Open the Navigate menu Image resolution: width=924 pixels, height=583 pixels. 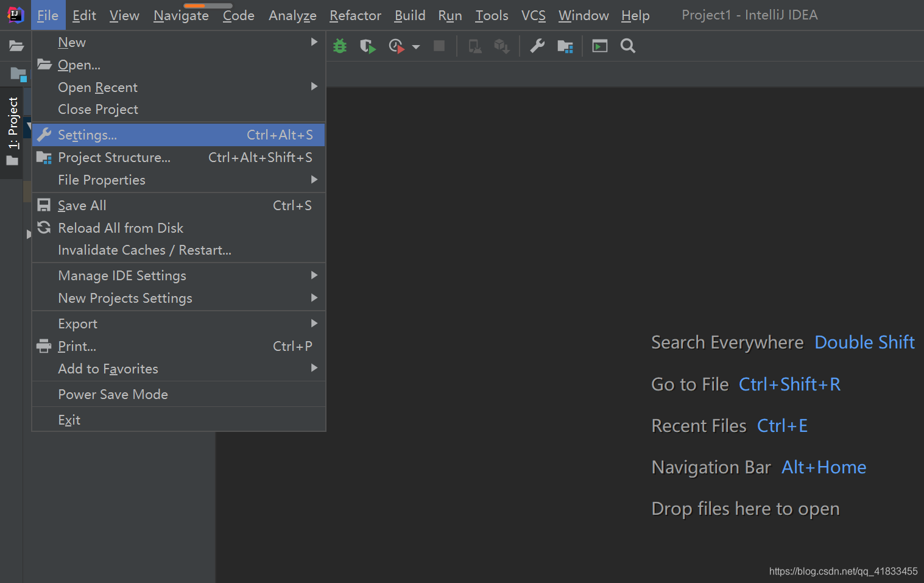point(181,15)
